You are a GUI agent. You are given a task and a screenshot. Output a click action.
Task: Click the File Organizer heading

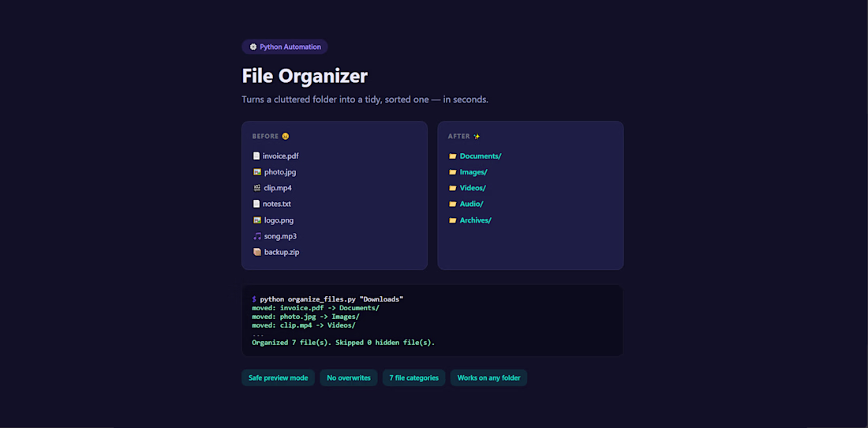(x=305, y=76)
